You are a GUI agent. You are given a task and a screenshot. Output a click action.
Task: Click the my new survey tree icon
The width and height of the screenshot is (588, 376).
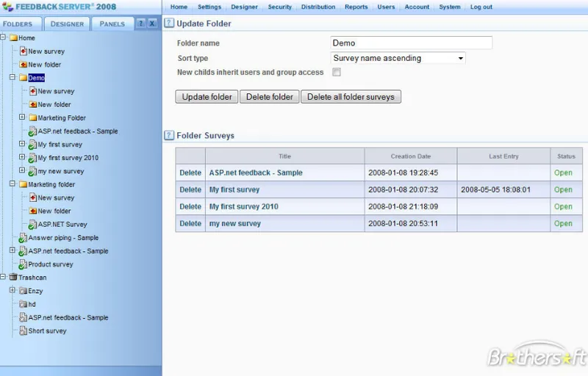(x=32, y=172)
